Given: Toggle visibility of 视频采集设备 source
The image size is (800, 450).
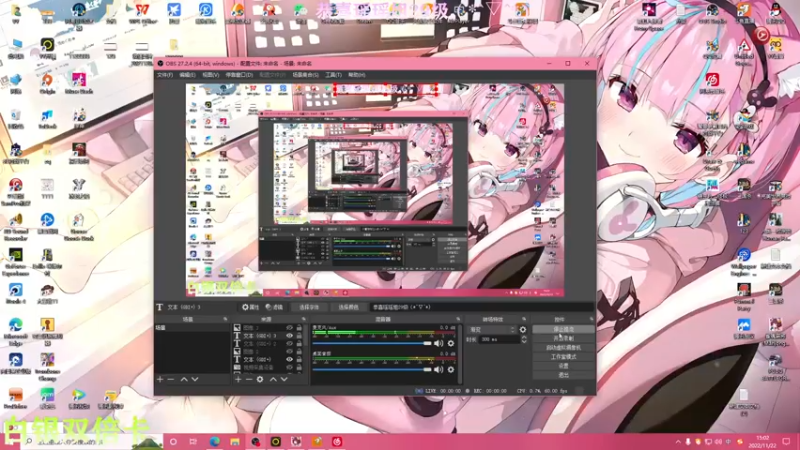Looking at the screenshot, I should click(x=289, y=367).
